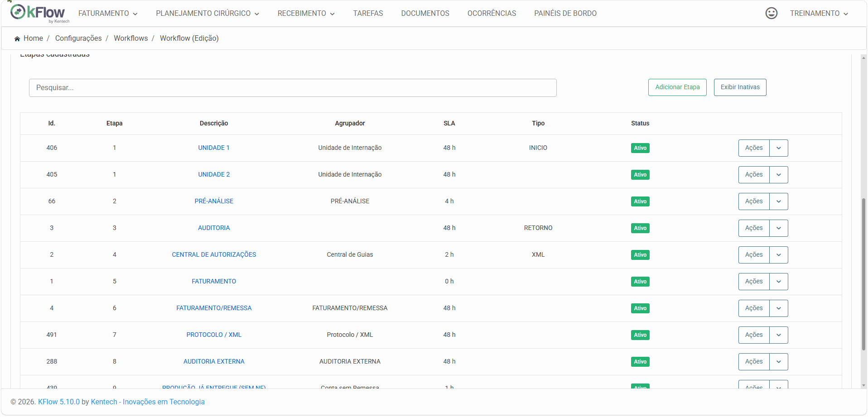The width and height of the screenshot is (868, 417).
Task: Open the PRÉ-ANÁLISE stage link
Action: pyautogui.click(x=214, y=201)
